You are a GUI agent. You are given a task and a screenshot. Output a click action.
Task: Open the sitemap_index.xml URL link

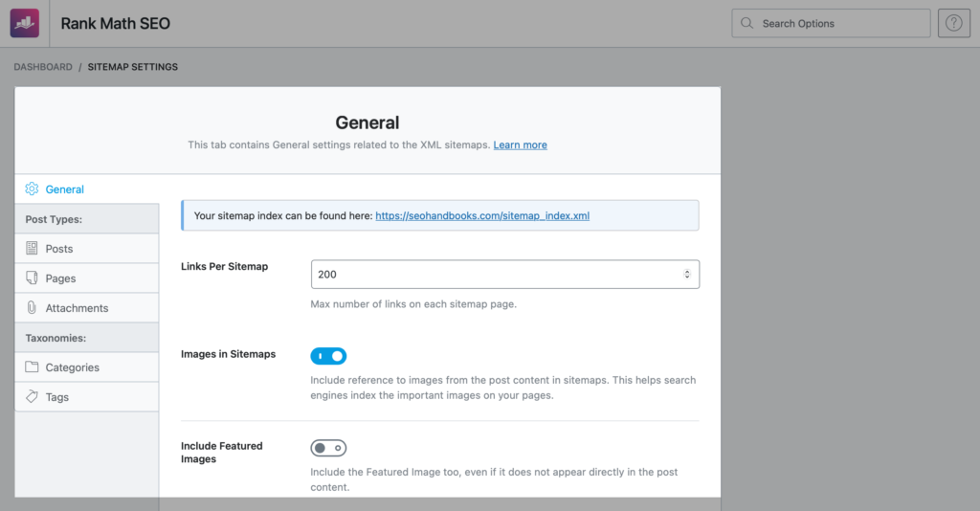[482, 215]
